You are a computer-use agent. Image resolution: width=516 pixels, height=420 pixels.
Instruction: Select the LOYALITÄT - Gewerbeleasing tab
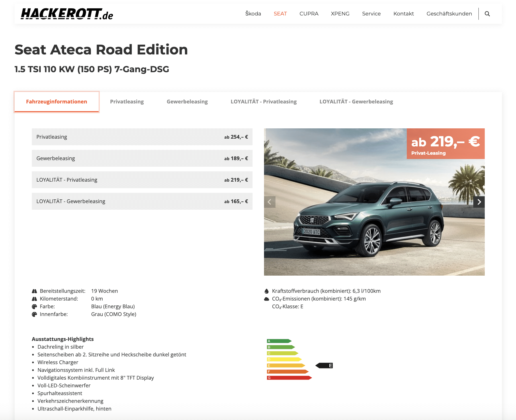(356, 102)
